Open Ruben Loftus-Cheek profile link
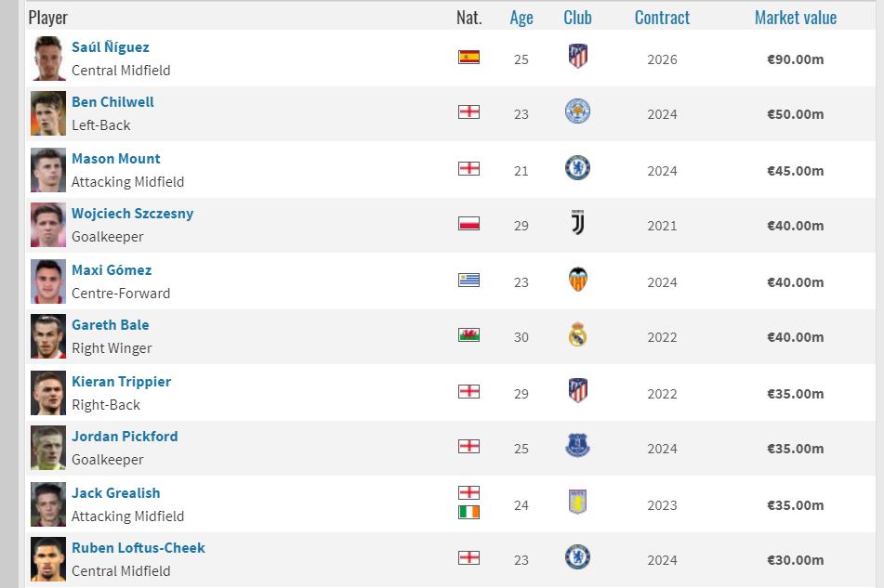 click(x=138, y=548)
